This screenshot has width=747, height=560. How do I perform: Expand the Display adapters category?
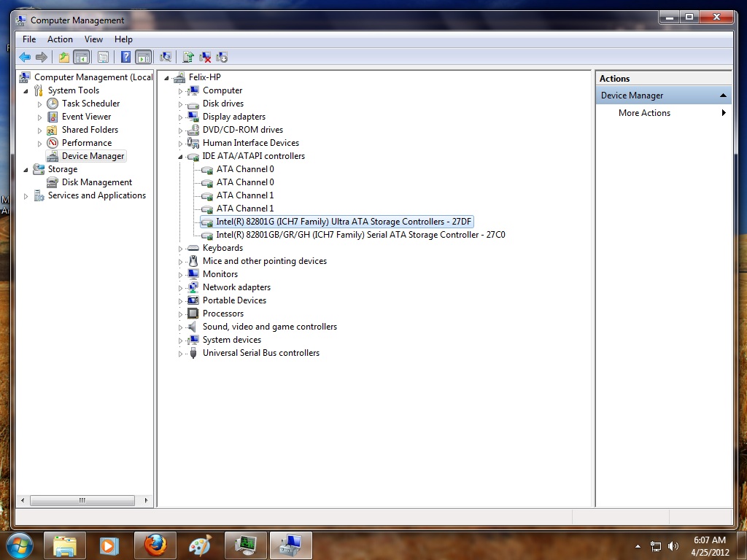point(181,117)
